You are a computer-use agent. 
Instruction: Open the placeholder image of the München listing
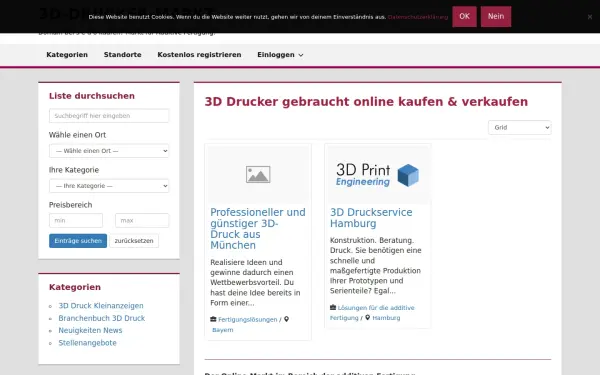(x=258, y=174)
